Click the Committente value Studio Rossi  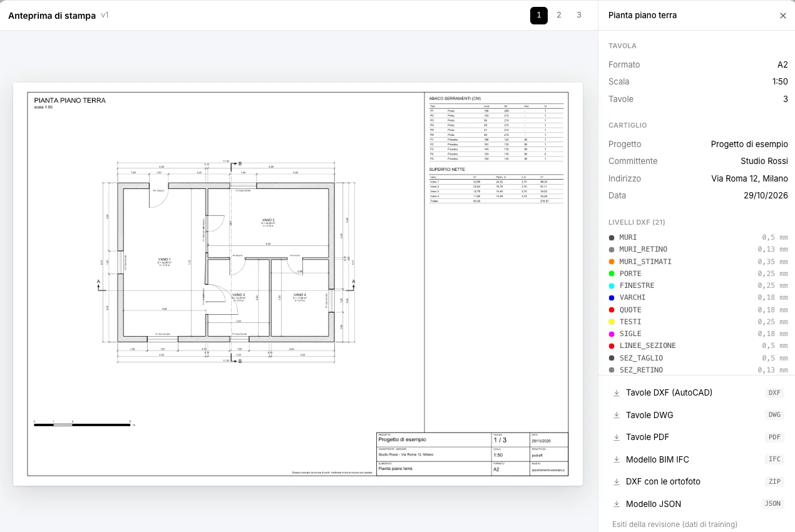tap(764, 161)
